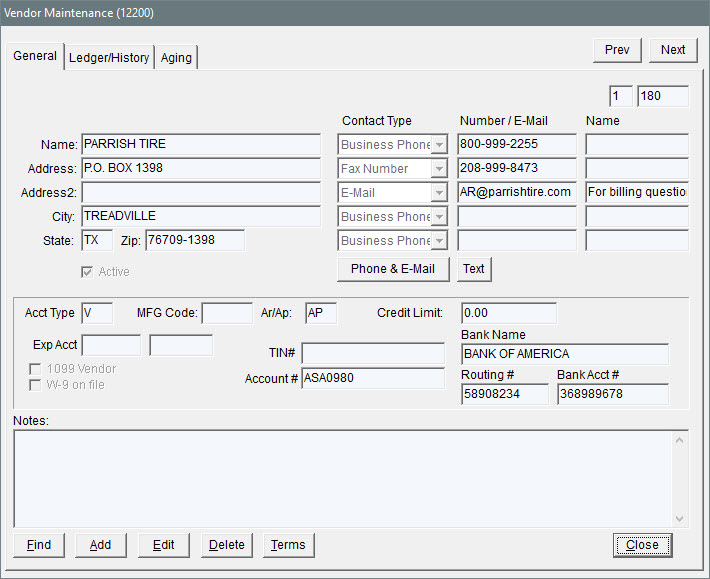Image resolution: width=710 pixels, height=579 pixels.
Task: Click the Delete button
Action: click(226, 545)
